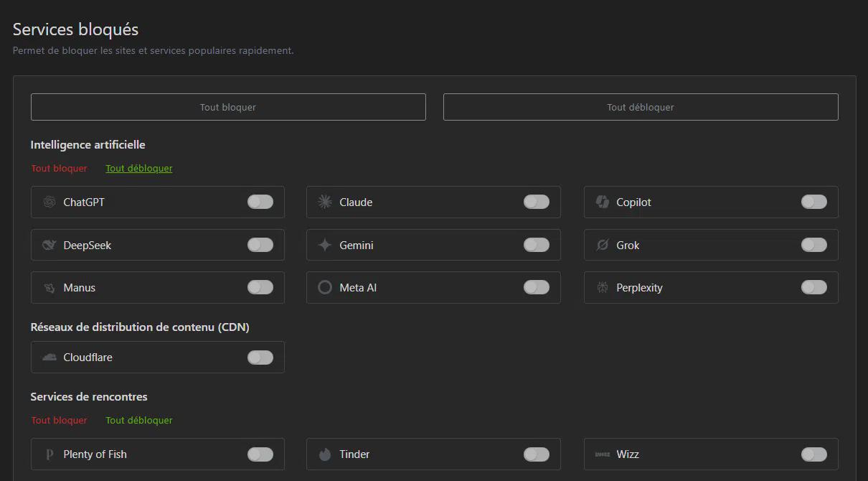The width and height of the screenshot is (868, 481).
Task: Switch on the Perplexity block toggle
Action: [814, 288]
